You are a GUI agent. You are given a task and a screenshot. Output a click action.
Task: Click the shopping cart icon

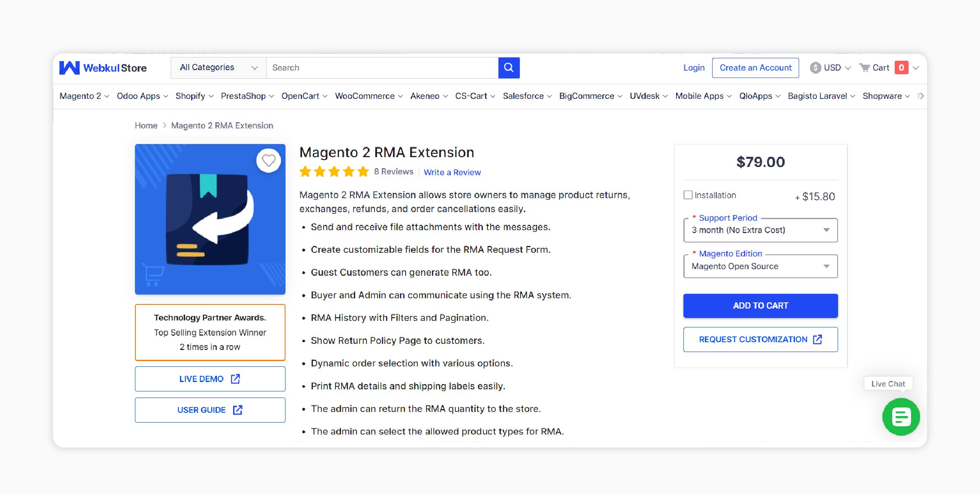click(865, 68)
